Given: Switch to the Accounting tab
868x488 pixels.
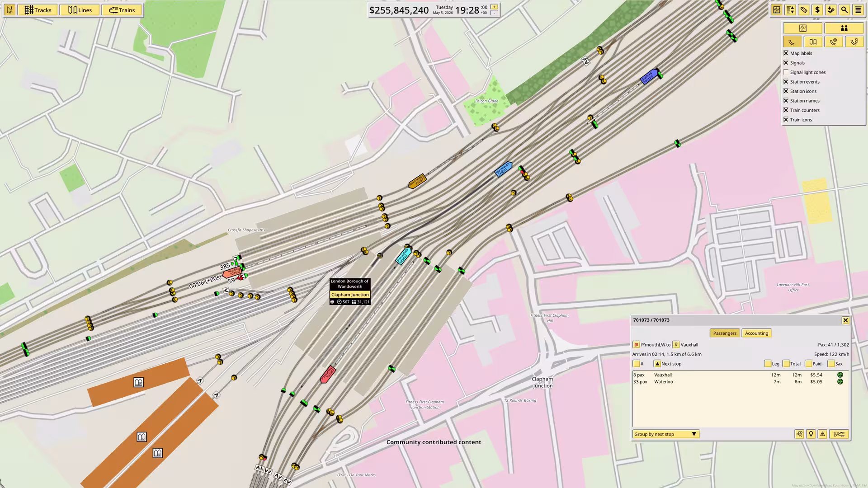Looking at the screenshot, I should [756, 333].
